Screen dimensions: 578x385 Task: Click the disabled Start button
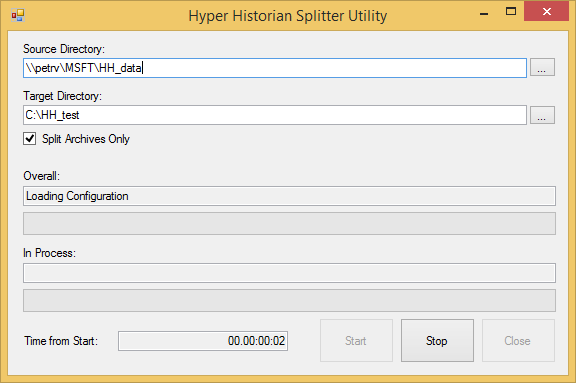(x=356, y=340)
